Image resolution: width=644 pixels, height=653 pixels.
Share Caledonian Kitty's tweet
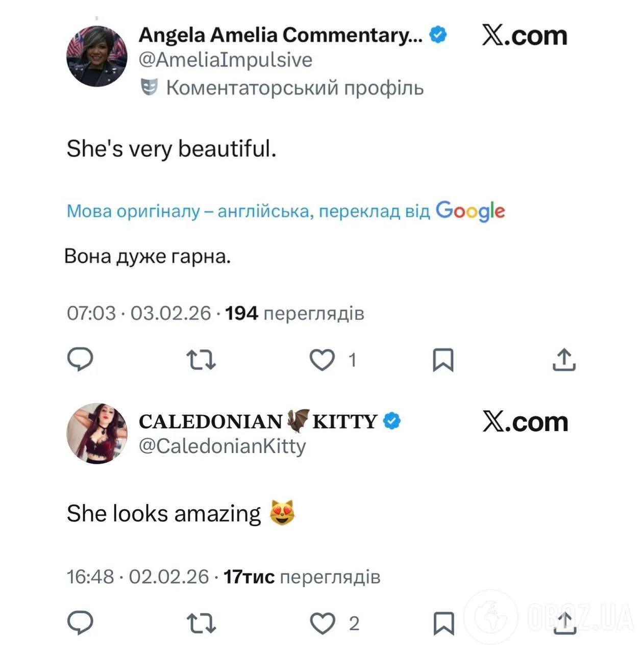[x=564, y=623]
